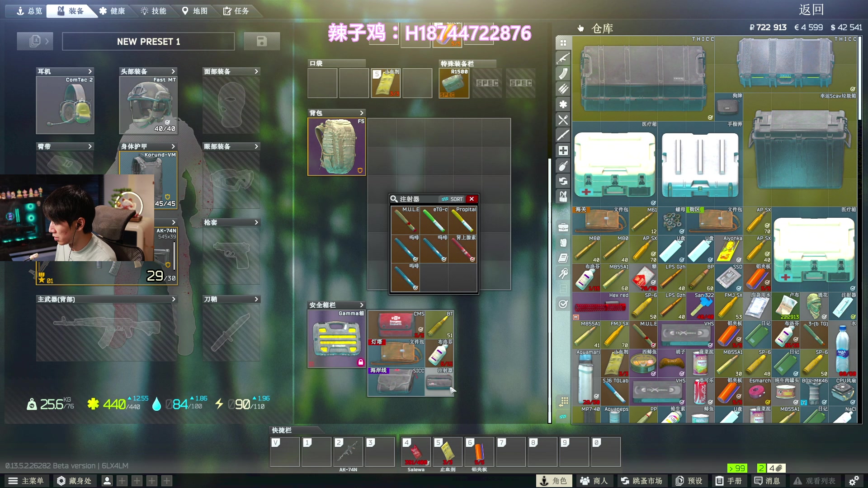
Task: Open the 主菜单 main menu button
Action: click(26, 481)
